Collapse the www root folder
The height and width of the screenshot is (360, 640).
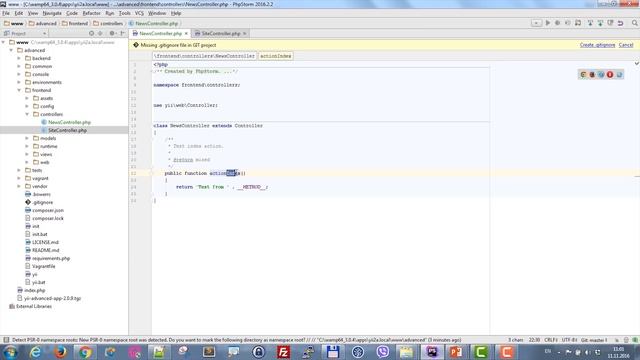[4, 42]
